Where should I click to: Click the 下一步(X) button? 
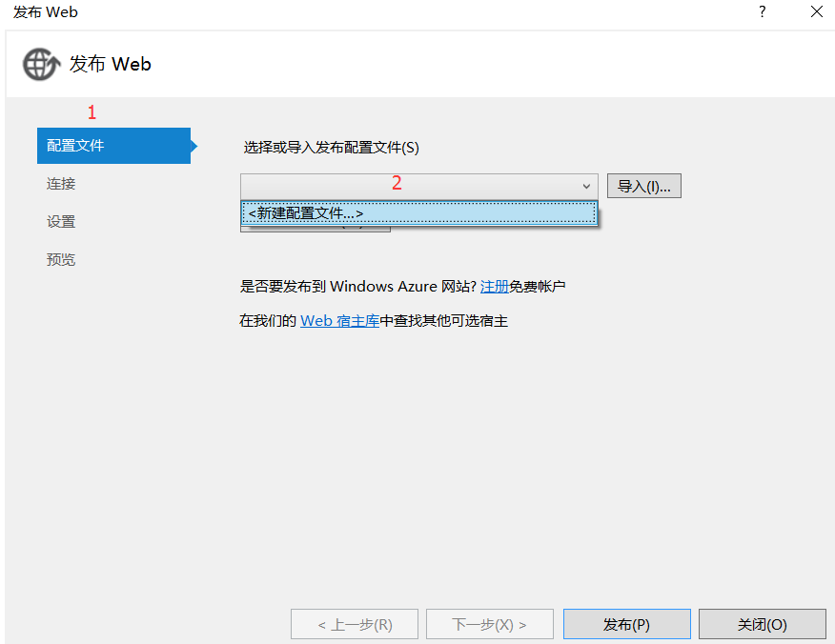click(489, 624)
